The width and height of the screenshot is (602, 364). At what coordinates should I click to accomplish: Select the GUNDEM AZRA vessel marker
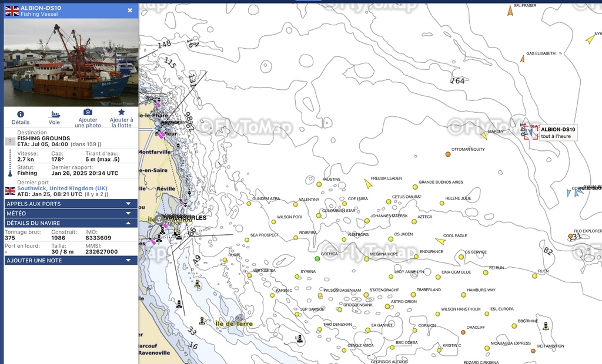click(x=249, y=204)
